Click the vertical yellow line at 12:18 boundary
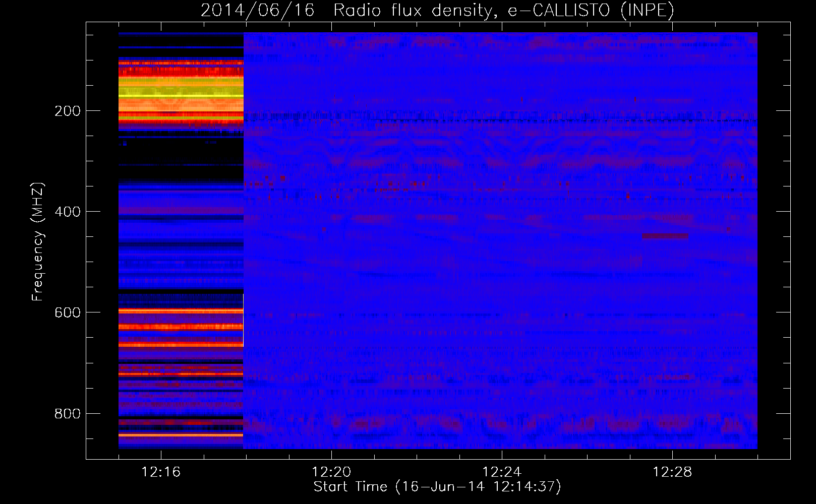The image size is (816, 504). (243, 320)
